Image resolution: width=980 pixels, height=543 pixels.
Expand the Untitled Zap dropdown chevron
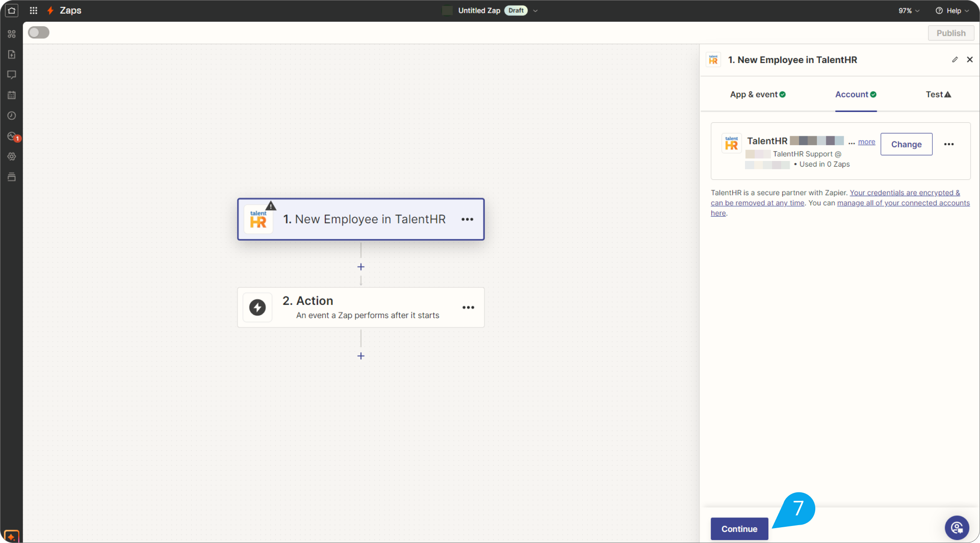tap(536, 11)
